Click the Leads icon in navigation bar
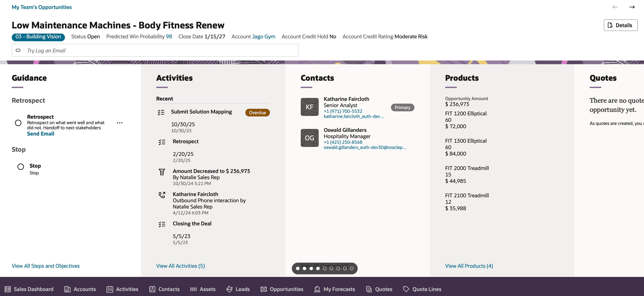 tap(229, 289)
